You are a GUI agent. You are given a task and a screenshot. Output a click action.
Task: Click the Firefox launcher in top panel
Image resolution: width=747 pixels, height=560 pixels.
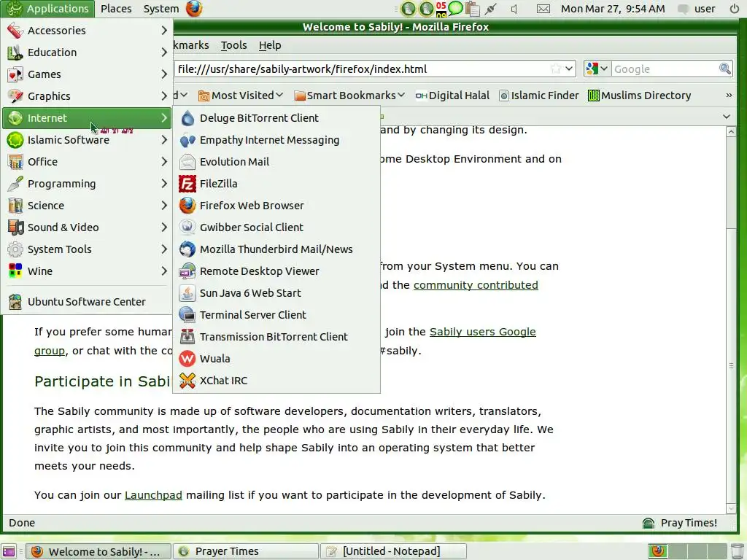[194, 9]
